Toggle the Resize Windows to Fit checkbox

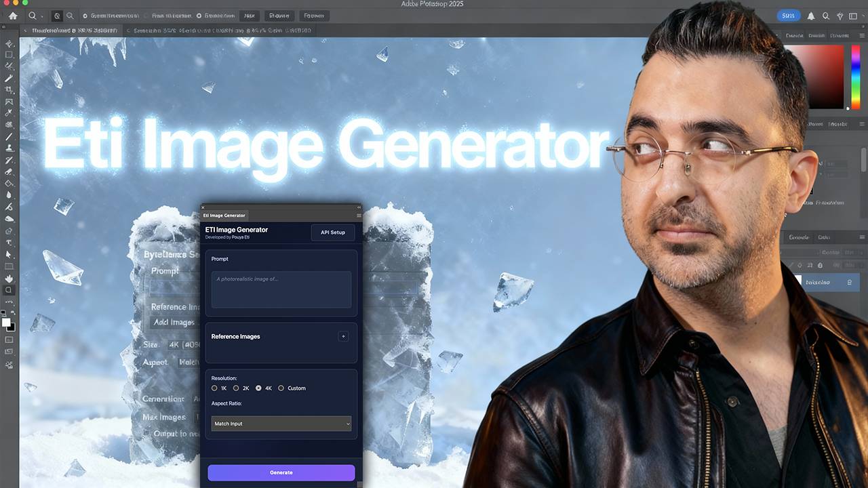85,16
